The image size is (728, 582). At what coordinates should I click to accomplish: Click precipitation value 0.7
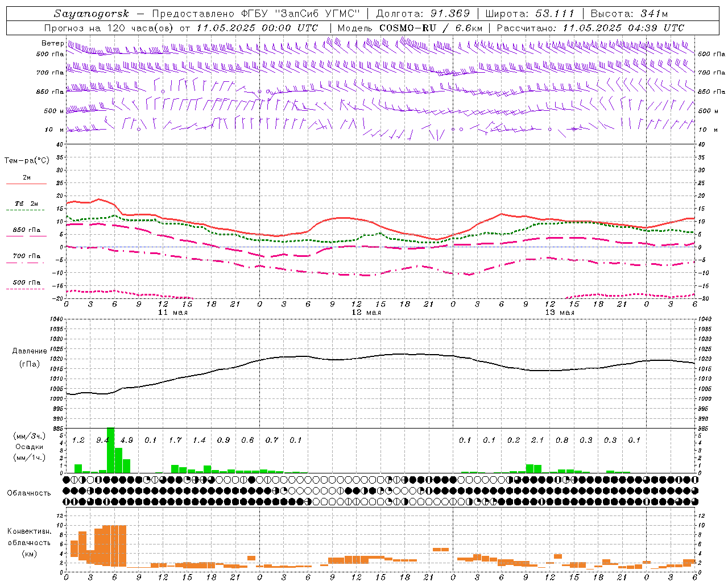click(x=272, y=440)
